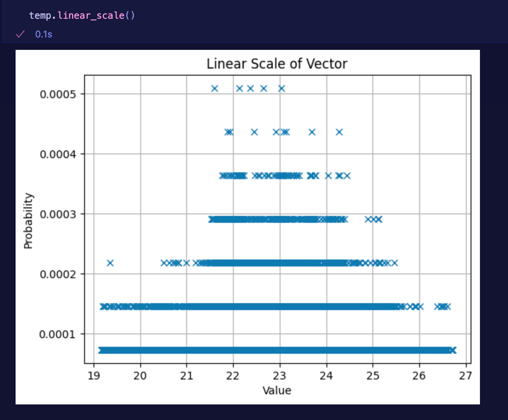Click the rightmost marker in the top row
The image size is (508, 420).
pyautogui.click(x=282, y=88)
